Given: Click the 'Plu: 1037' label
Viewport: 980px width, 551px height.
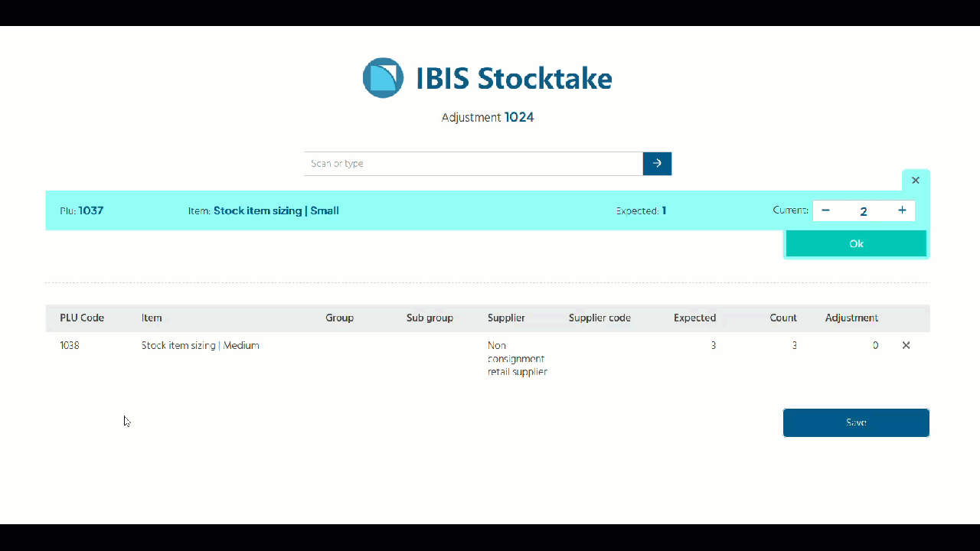Looking at the screenshot, I should pos(81,210).
